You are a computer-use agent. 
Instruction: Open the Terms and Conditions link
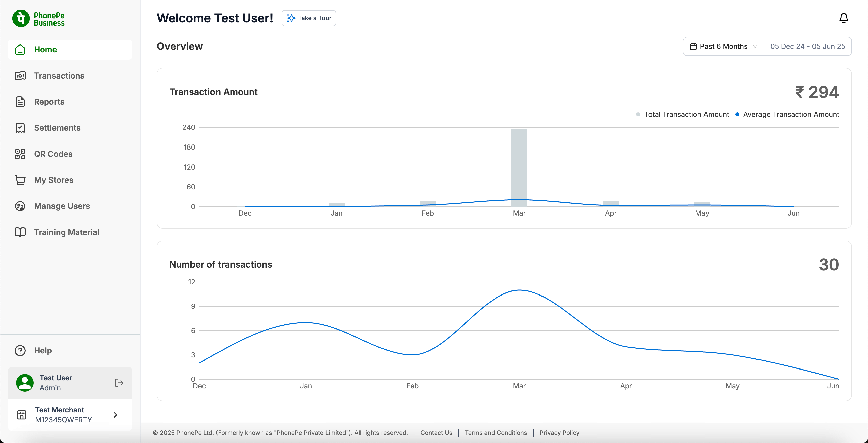[x=496, y=432]
